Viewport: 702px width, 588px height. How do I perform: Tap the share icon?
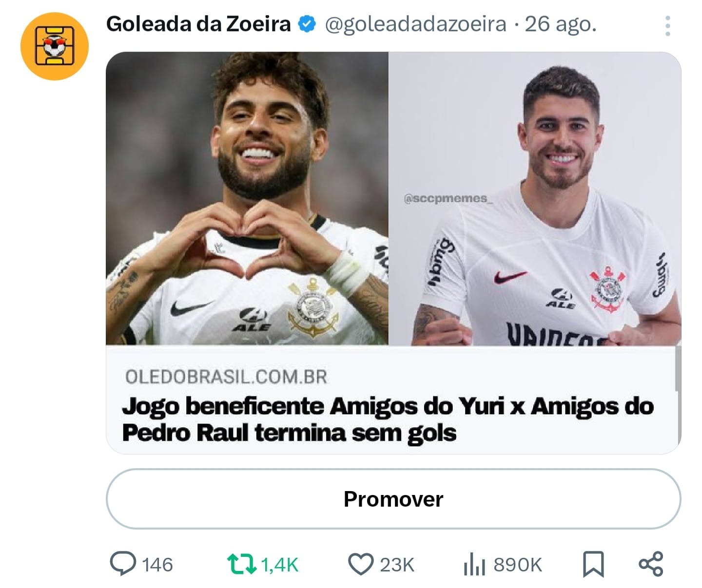(651, 564)
